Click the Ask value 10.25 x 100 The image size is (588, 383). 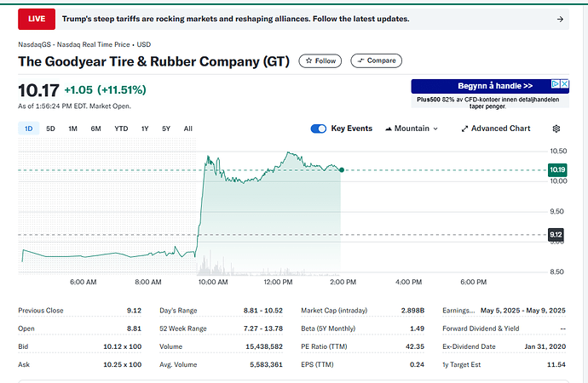[x=122, y=364]
